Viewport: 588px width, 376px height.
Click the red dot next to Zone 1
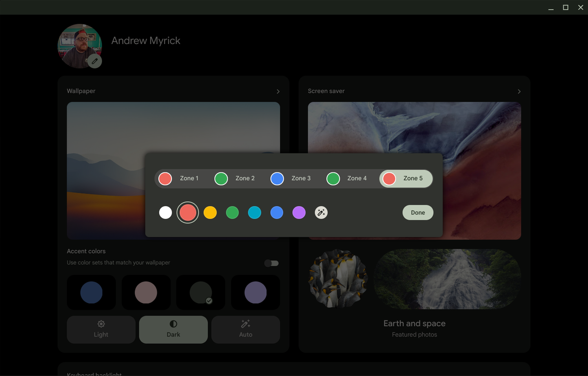pos(165,178)
